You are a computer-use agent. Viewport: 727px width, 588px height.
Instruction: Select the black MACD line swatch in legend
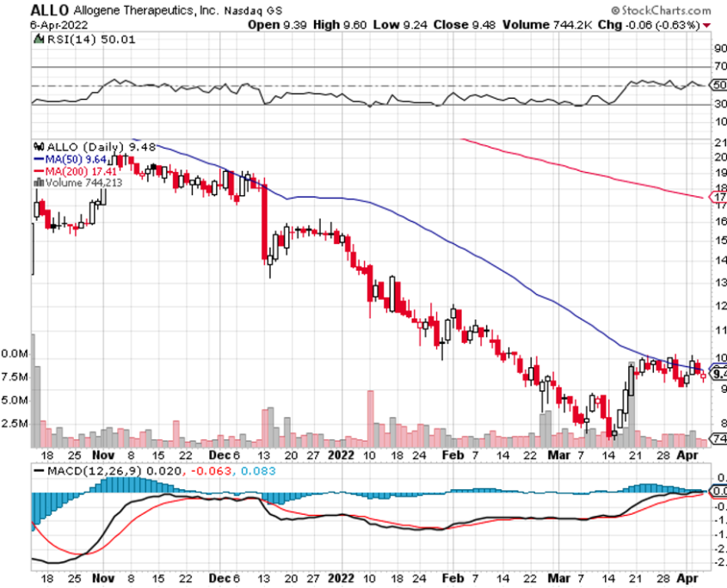(39, 471)
